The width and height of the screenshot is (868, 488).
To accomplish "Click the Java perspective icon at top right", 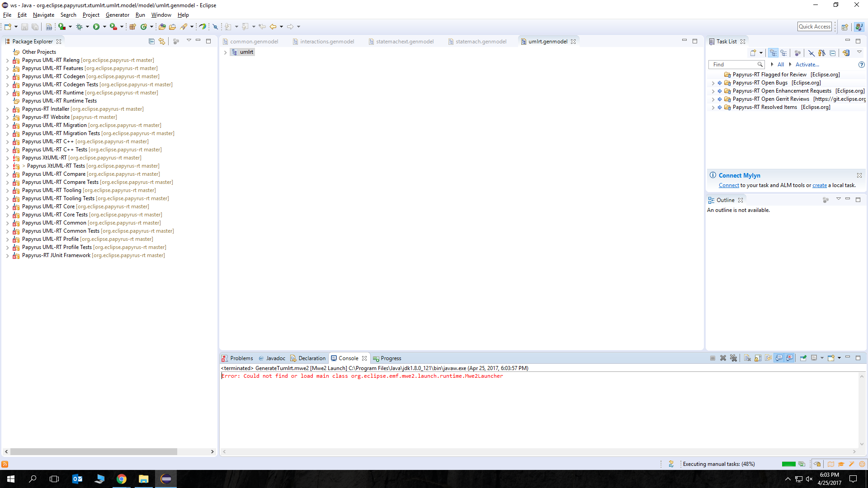I will point(859,27).
